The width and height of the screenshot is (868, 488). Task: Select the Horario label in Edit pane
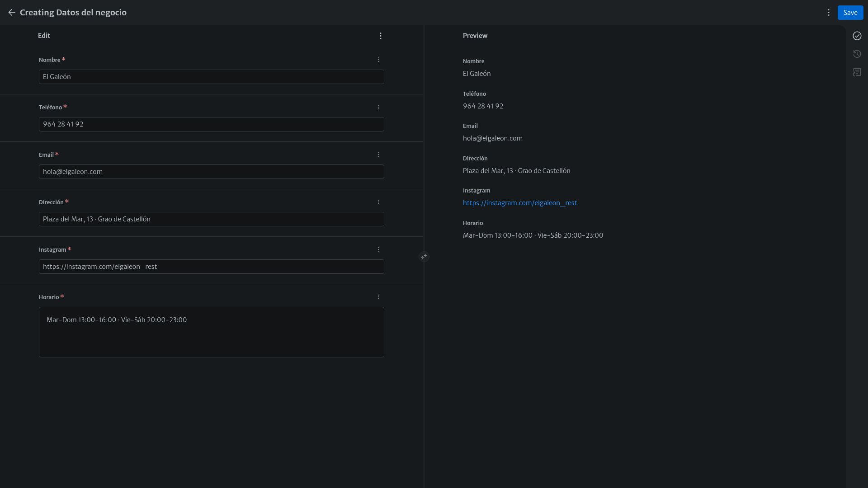pyautogui.click(x=49, y=297)
